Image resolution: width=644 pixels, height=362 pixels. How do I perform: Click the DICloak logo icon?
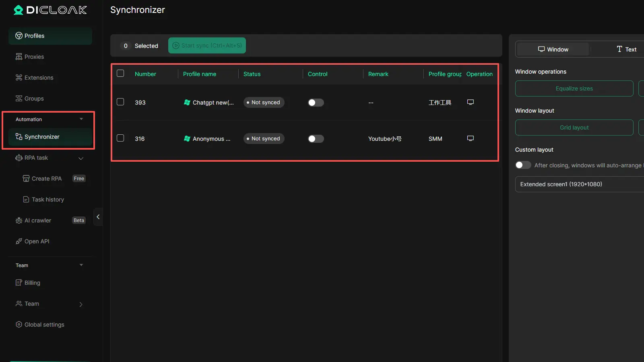tap(18, 10)
